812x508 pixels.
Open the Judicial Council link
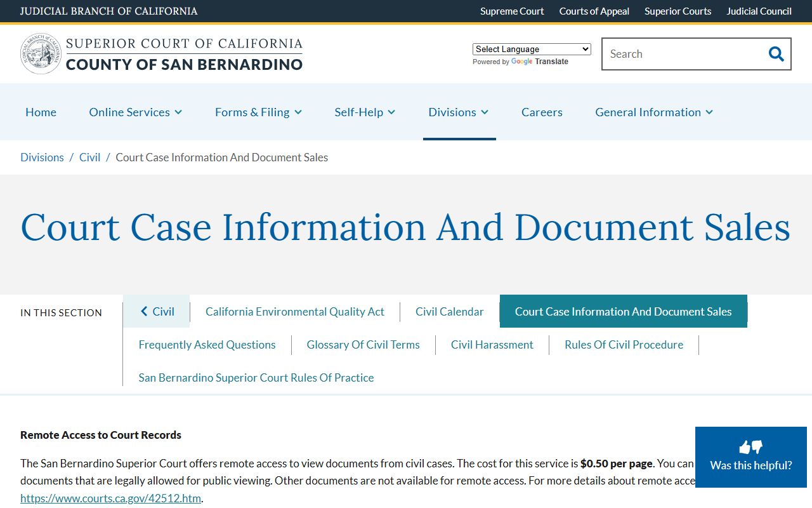[759, 11]
